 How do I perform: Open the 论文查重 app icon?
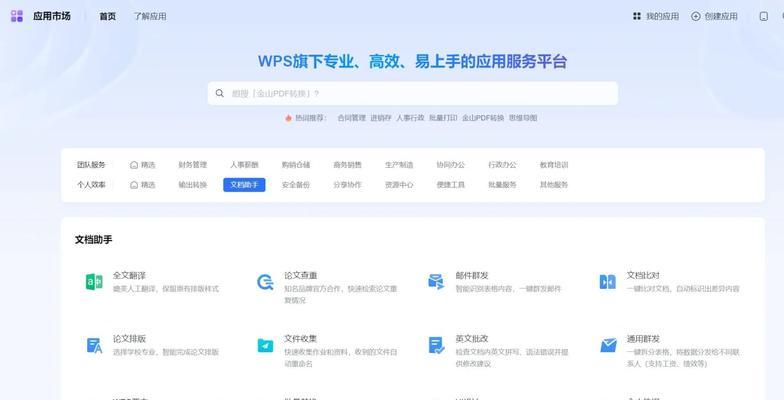265,282
